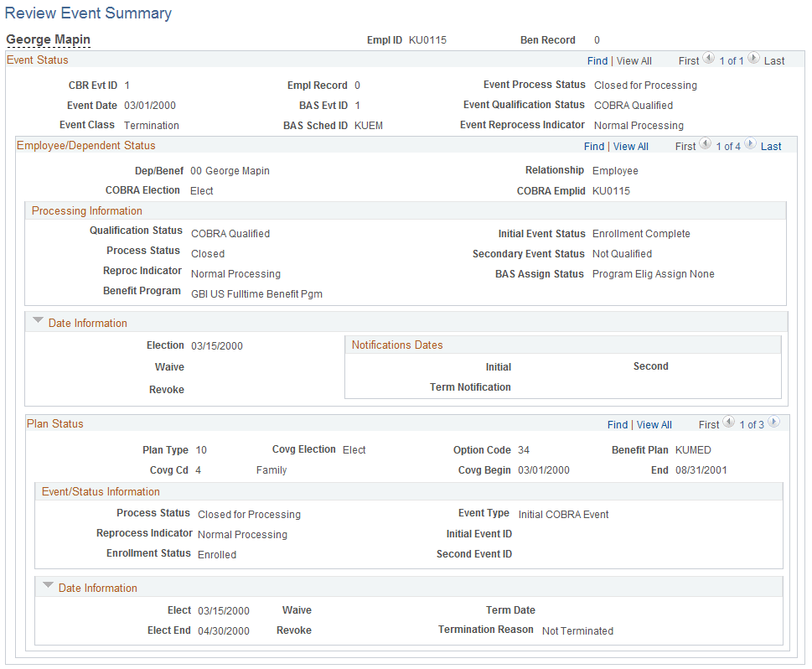The image size is (812, 669).
Task: Show previous row in Plan Status
Action: 729,423
